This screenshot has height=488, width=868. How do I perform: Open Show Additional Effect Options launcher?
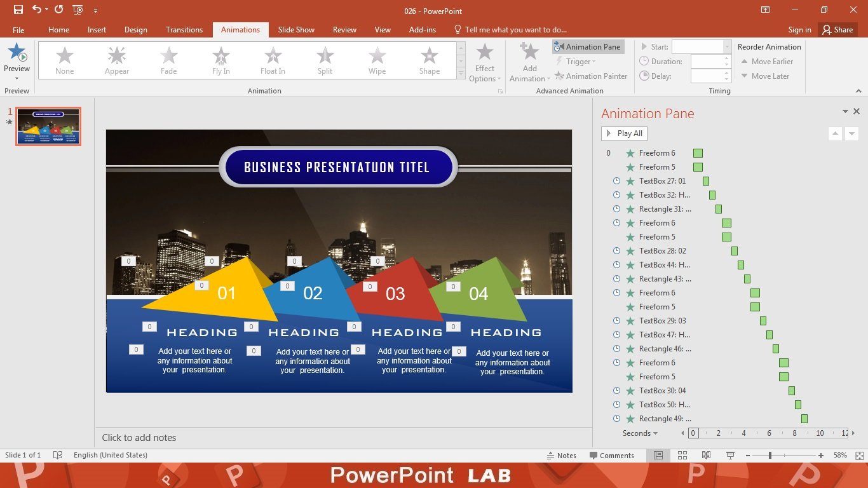click(x=500, y=91)
